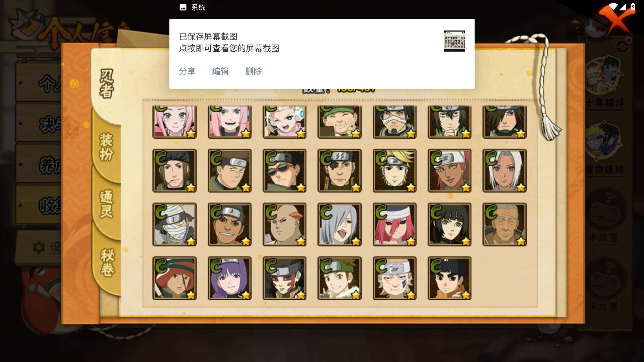This screenshot has height=362, width=644.
Task: Select the purple-haired ninja portrait
Action: [x=229, y=278]
